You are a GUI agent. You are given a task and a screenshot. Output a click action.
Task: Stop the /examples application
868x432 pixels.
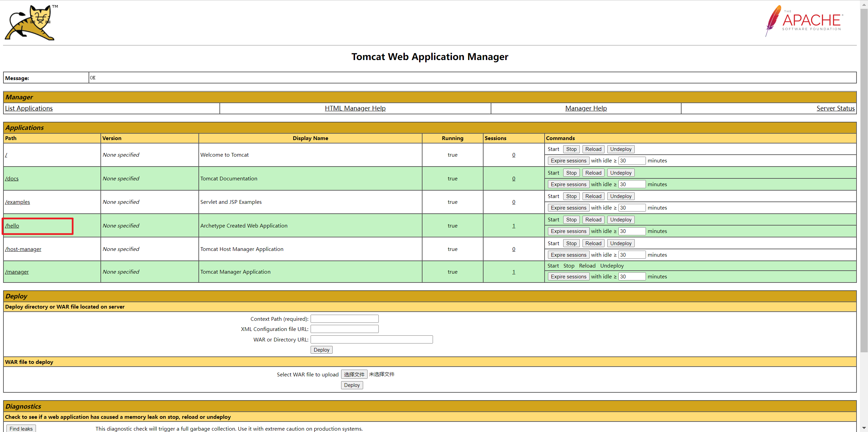(571, 196)
